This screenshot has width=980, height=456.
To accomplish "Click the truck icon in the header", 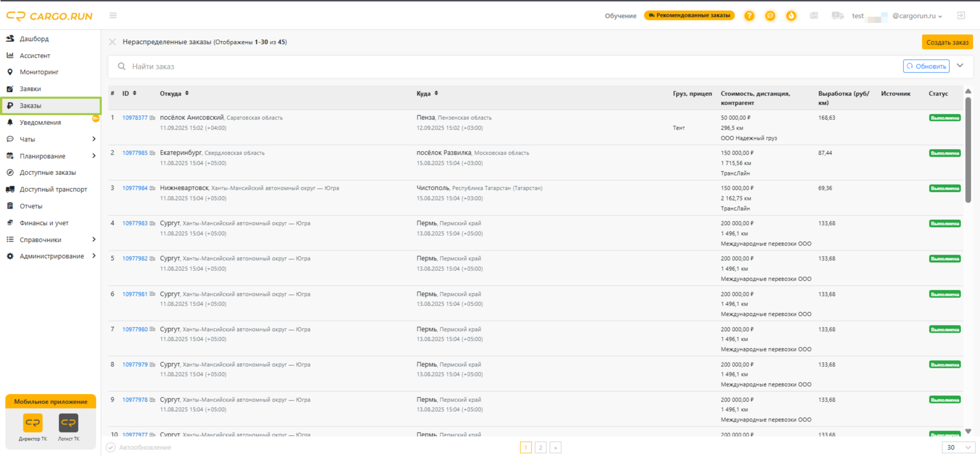I will [x=837, y=16].
